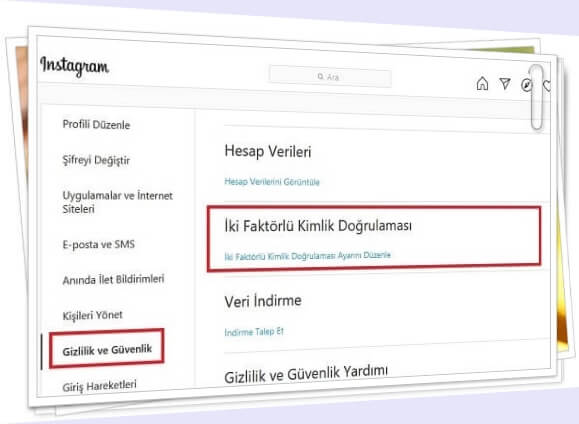Viewport: 579px width, 424px height.
Task: Select Kişileri Yönet in the sidebar
Action: point(92,315)
